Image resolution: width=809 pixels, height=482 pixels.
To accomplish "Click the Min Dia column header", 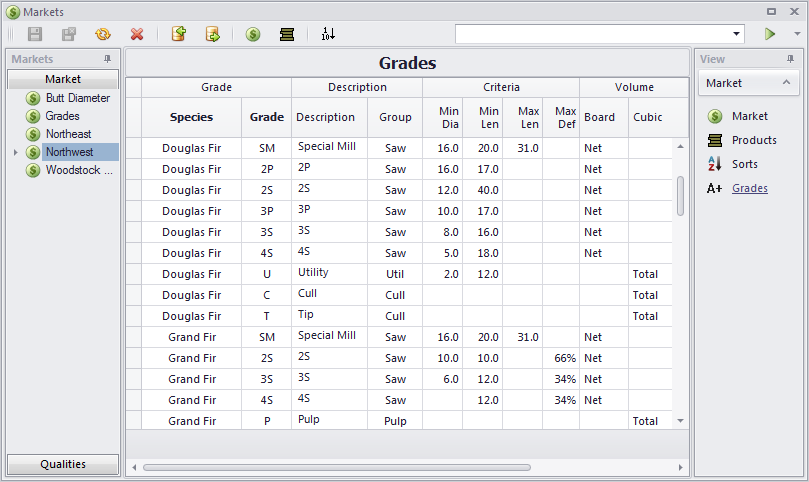I will coord(443,117).
